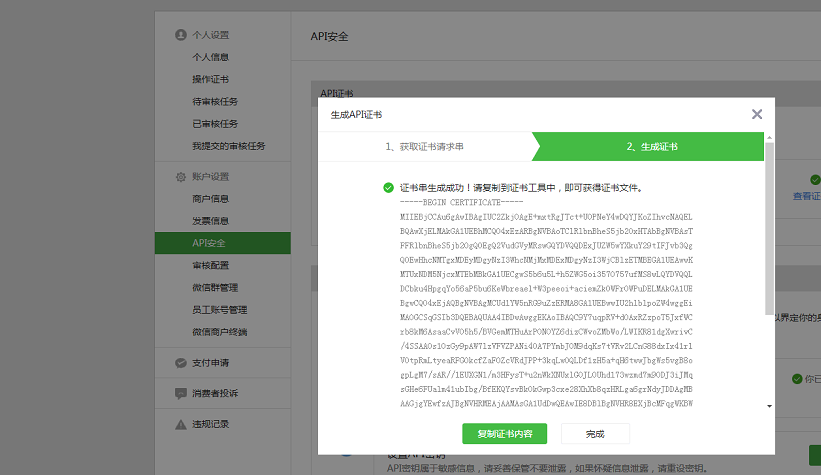821x475 pixels.
Task: Open 操作证书 menu item
Action: pyautogui.click(x=211, y=79)
